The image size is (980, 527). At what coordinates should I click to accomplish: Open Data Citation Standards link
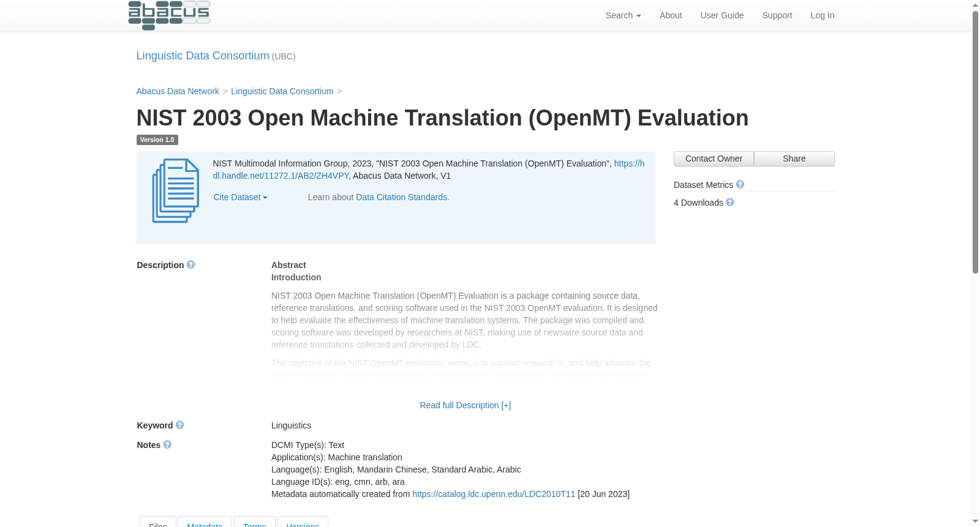402,197
